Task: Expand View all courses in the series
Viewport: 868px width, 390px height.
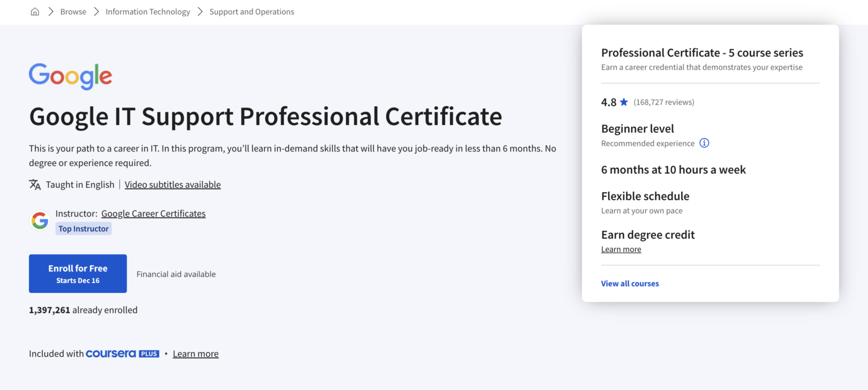Action: (x=630, y=283)
